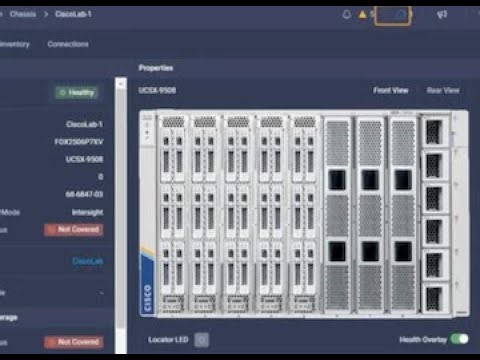Click the green Healthy status badge
Image resolution: width=480 pixels, height=360 pixels.
77,93
